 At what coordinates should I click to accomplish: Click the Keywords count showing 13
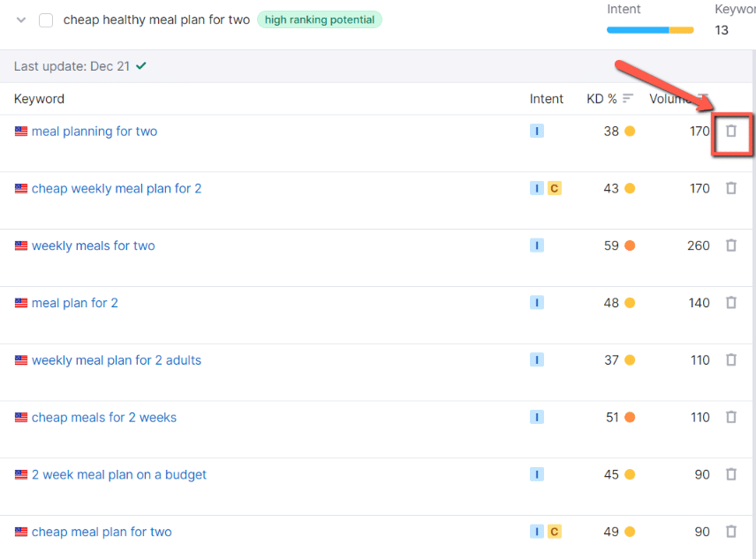(722, 29)
